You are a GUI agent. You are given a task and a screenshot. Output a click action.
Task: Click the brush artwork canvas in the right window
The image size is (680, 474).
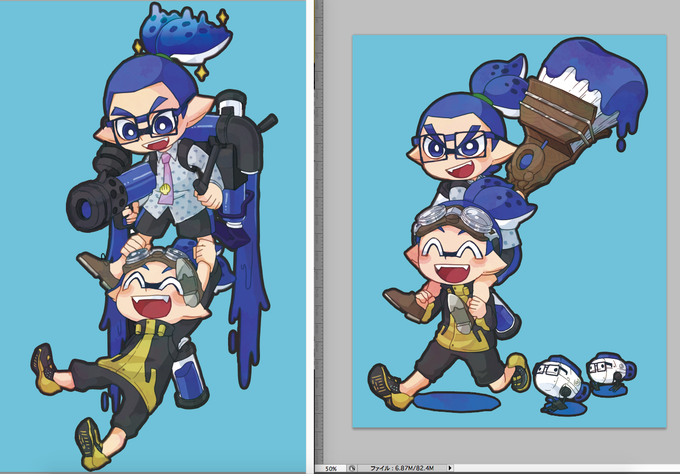point(509,231)
